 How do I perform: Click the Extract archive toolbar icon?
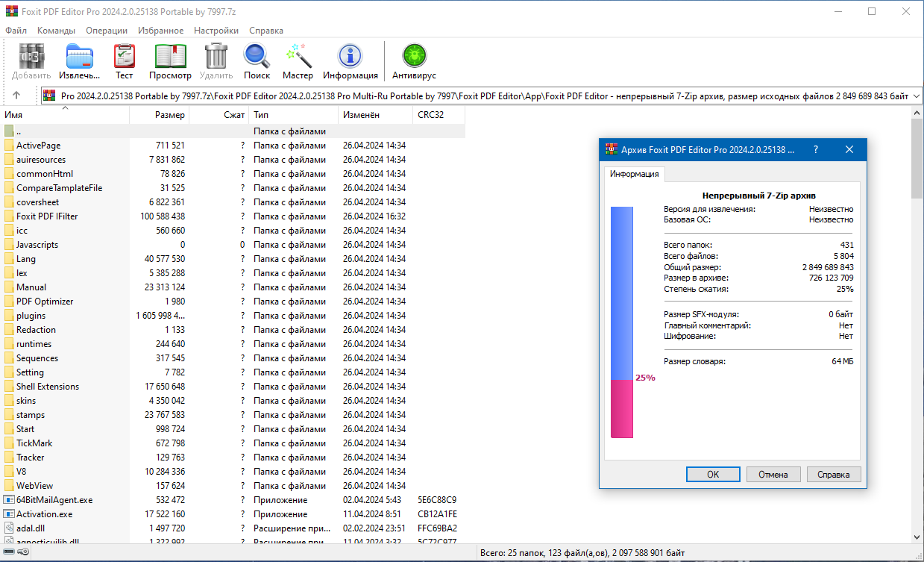[x=80, y=61]
